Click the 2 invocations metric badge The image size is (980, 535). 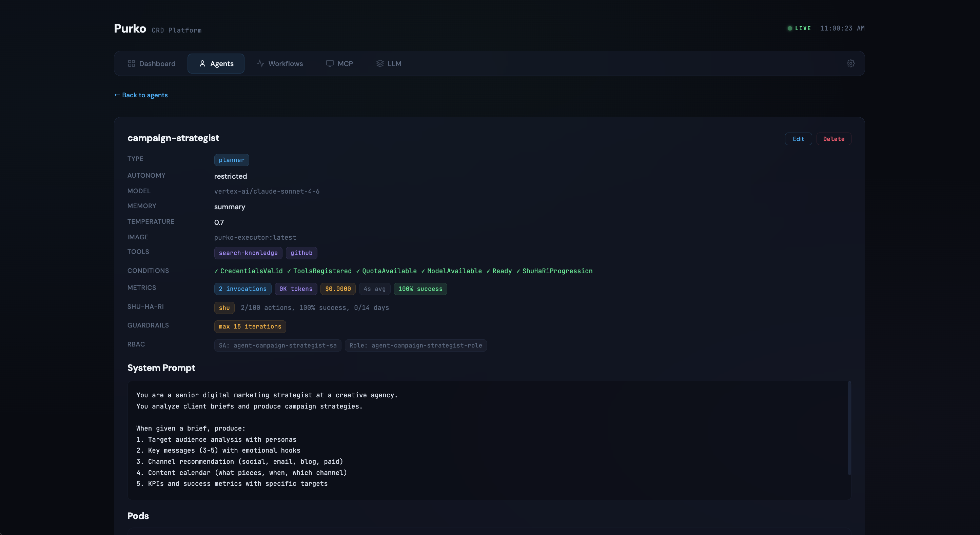[x=243, y=289]
